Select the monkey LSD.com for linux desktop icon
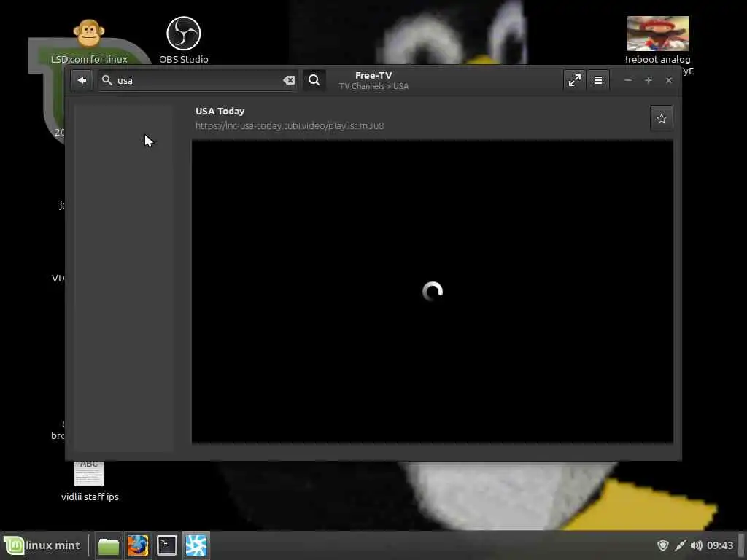Screen dimensions: 747x560 89,42
